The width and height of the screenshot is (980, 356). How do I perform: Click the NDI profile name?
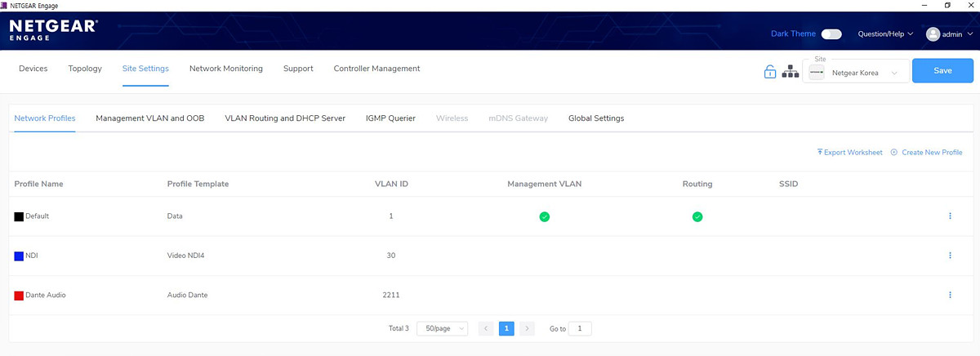[32, 256]
